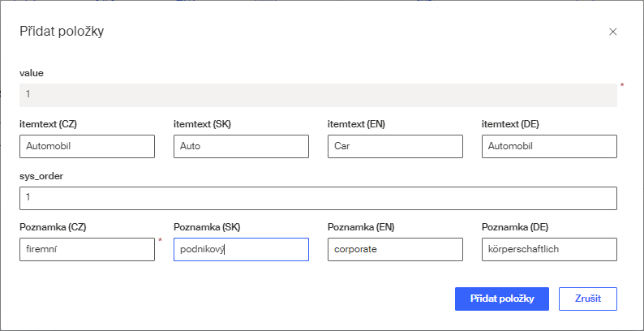Click the 'sys_order' label text

[x=41, y=176]
